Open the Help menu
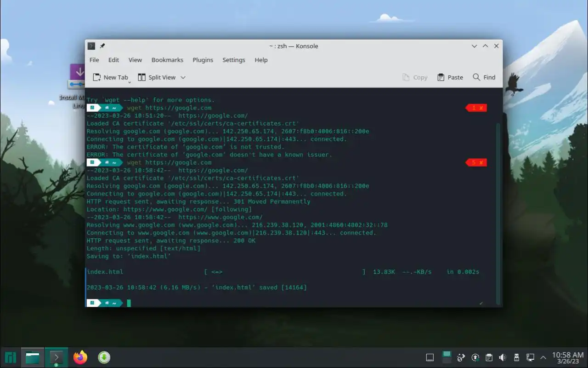This screenshot has height=368, width=588. pos(261,60)
